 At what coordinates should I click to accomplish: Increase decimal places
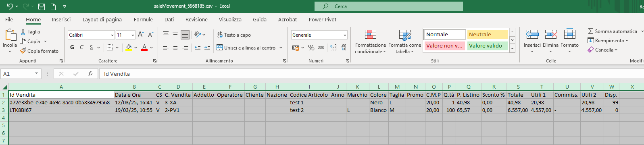333,48
